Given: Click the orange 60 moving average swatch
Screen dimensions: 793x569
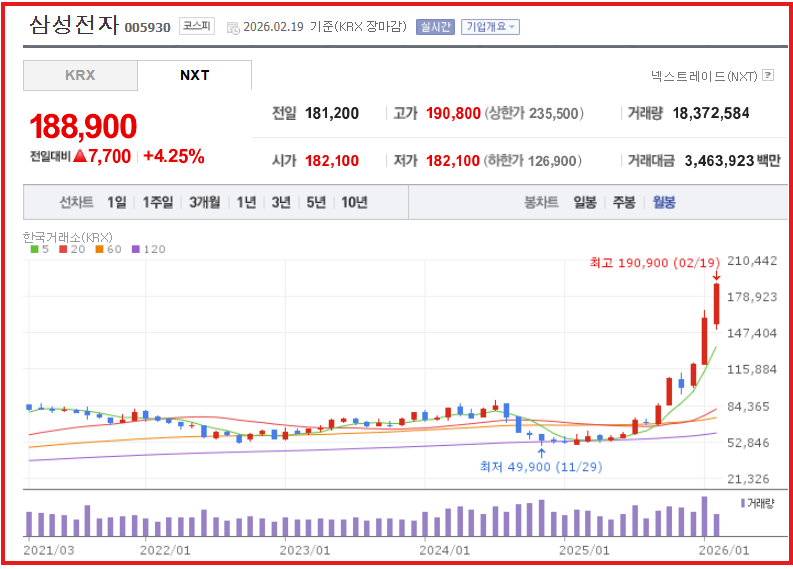Looking at the screenshot, I should point(99,249).
